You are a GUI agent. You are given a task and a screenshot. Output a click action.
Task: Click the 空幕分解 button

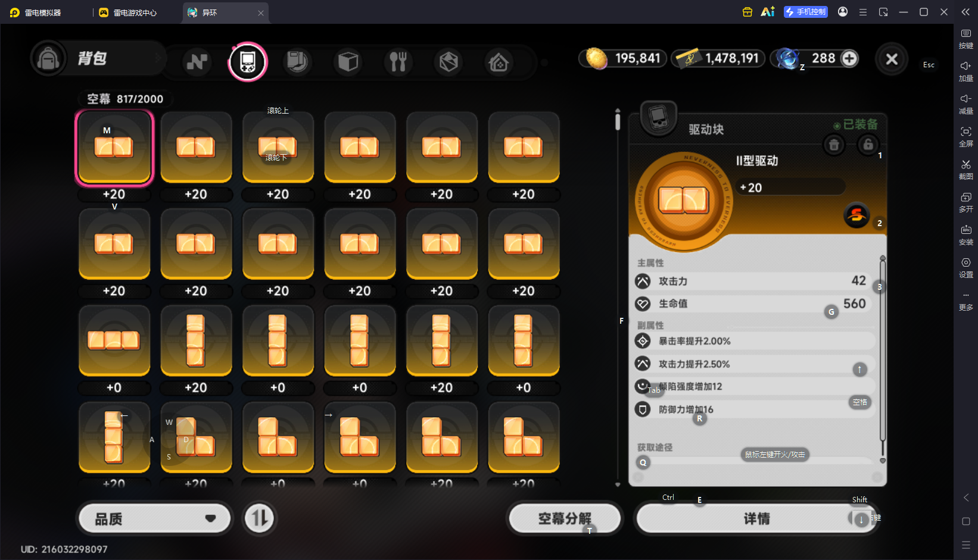click(565, 519)
